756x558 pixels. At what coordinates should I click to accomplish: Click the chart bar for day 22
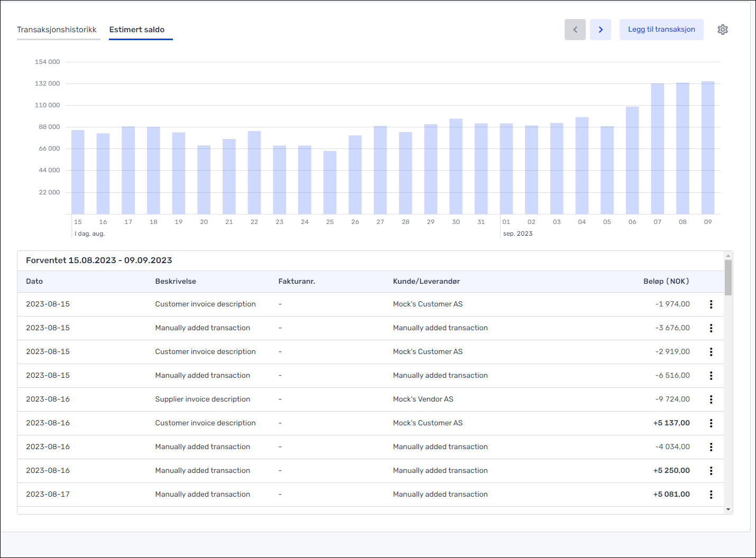254,172
